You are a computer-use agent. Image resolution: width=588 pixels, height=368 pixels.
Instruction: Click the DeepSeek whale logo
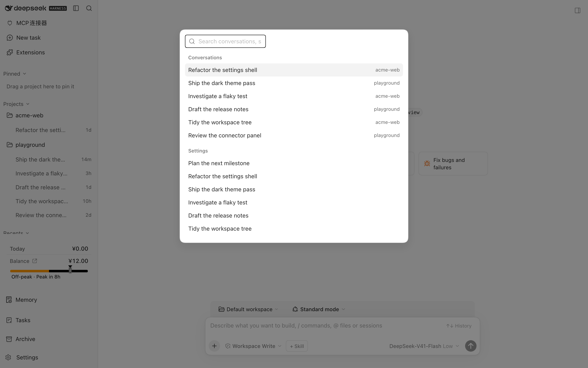click(x=9, y=8)
